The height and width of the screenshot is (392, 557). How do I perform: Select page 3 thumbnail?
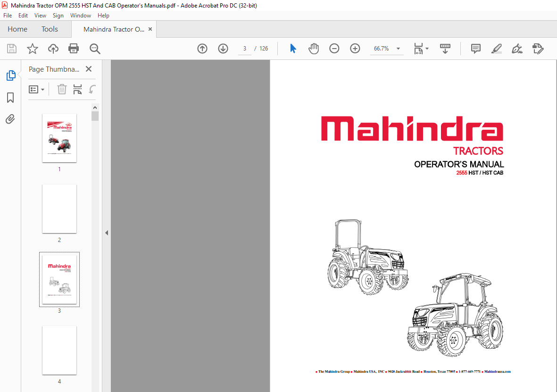tap(59, 279)
